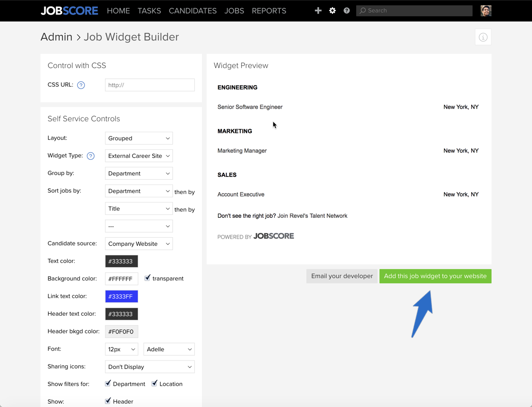Image resolution: width=532 pixels, height=407 pixels.
Task: Click the ENGINEERING group header
Action: 237,87
